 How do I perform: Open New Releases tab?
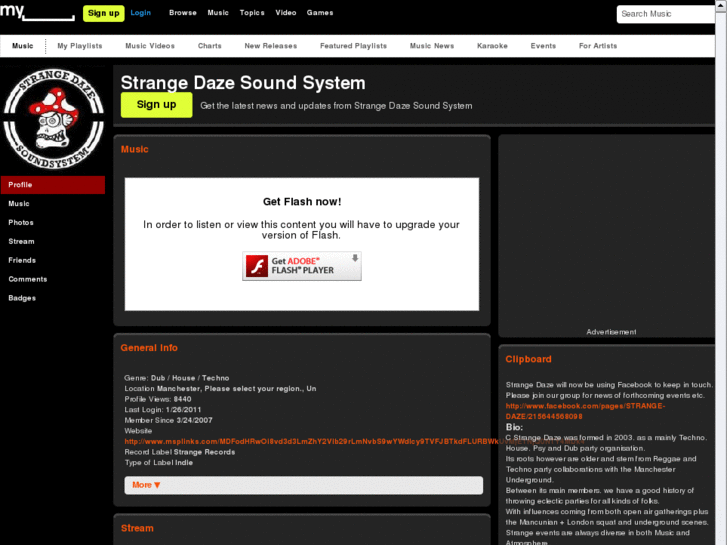click(271, 46)
